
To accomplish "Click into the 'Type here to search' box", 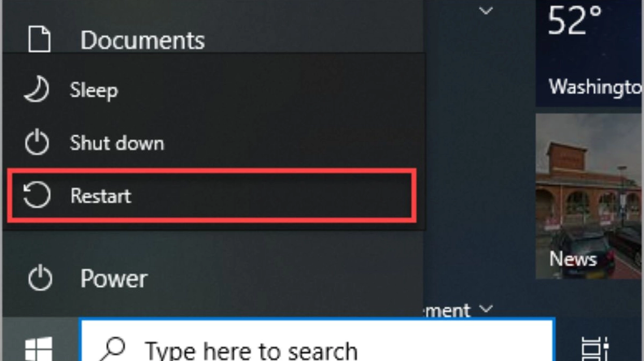I will coord(317,341).
